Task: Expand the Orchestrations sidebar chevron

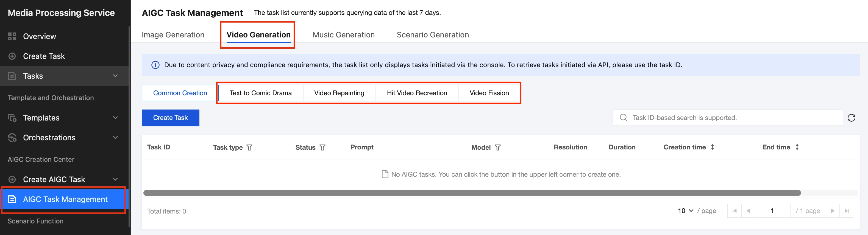Action: (115, 138)
